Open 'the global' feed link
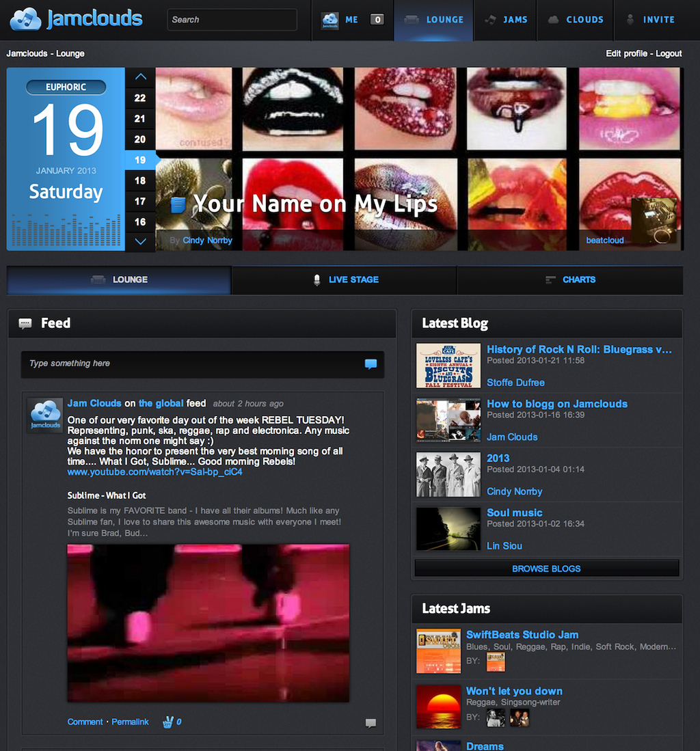Image resolution: width=700 pixels, height=751 pixels. [x=161, y=403]
